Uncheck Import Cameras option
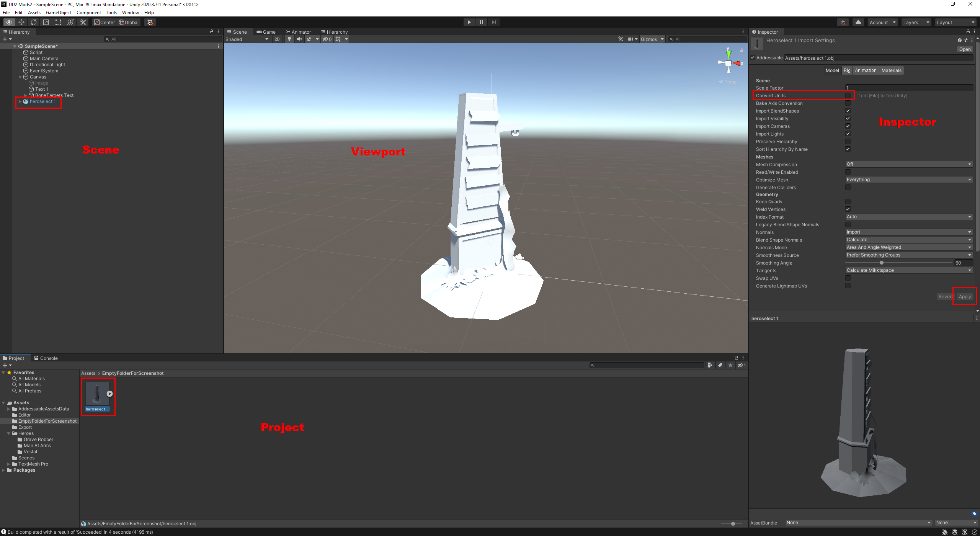This screenshot has height=536, width=980. pos(848,126)
